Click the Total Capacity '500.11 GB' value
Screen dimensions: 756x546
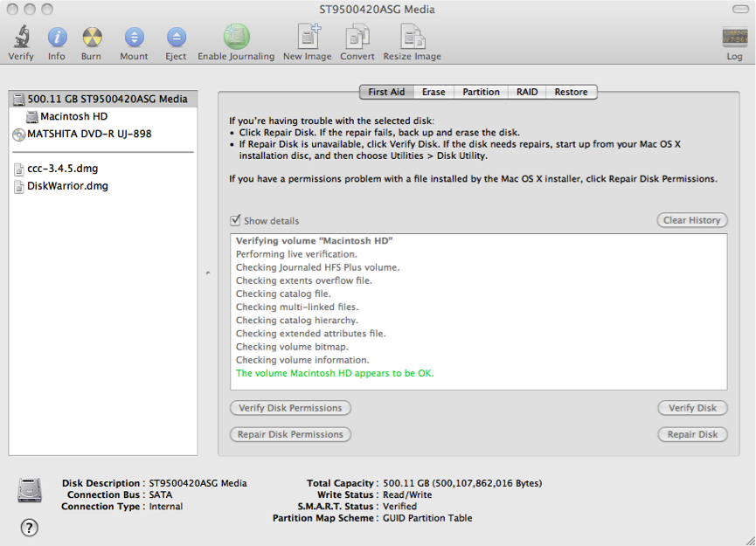pyautogui.click(x=406, y=483)
